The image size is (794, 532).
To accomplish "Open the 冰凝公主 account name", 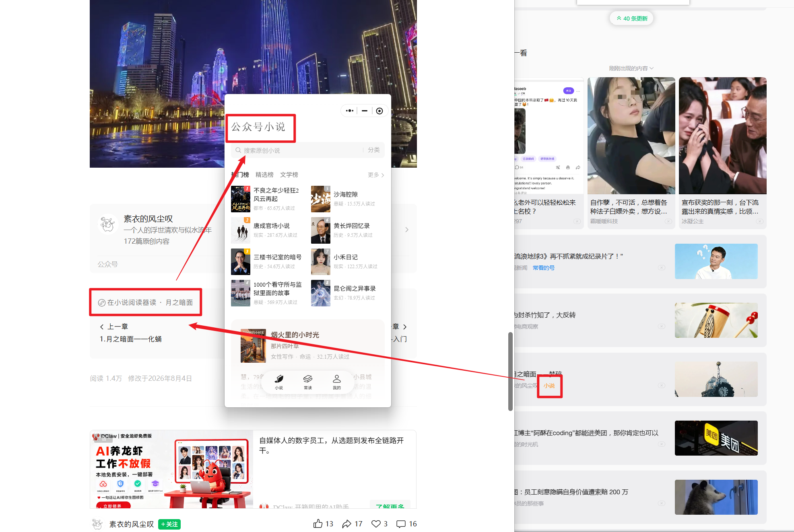I will click(x=693, y=222).
